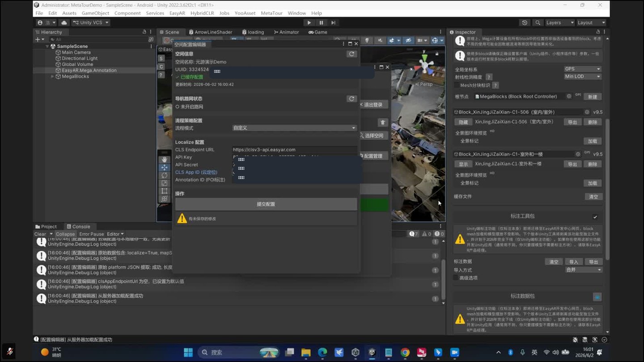Click the 提交配置 button
644x362 pixels.
[x=266, y=204]
